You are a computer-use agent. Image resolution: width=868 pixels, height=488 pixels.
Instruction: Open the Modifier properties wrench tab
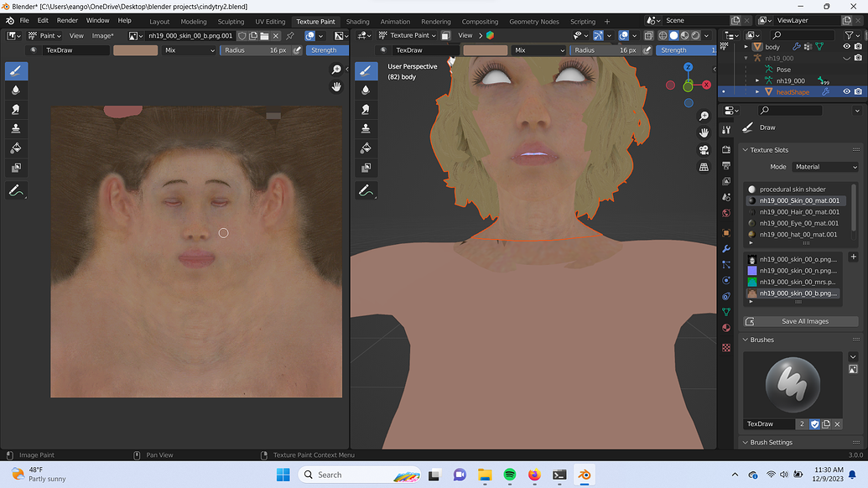pos(726,248)
